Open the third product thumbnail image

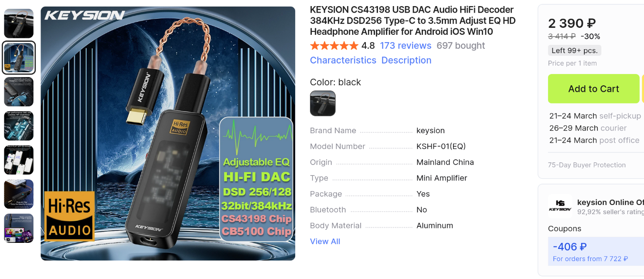19,92
